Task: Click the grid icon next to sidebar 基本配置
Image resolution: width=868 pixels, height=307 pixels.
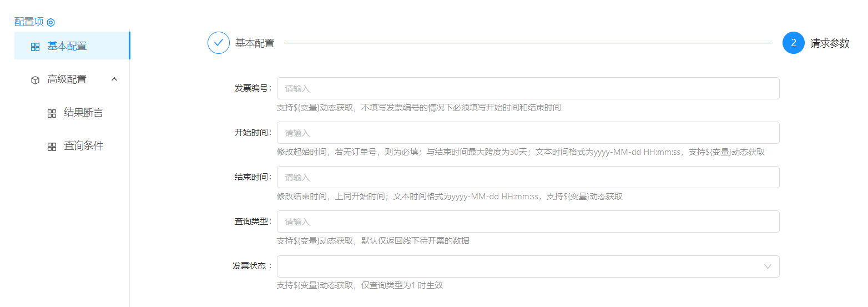Action: (35, 47)
